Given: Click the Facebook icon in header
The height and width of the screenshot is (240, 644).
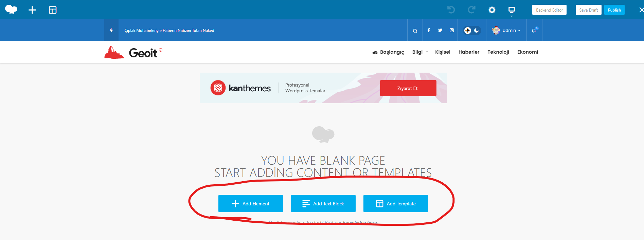Looking at the screenshot, I should [429, 30].
